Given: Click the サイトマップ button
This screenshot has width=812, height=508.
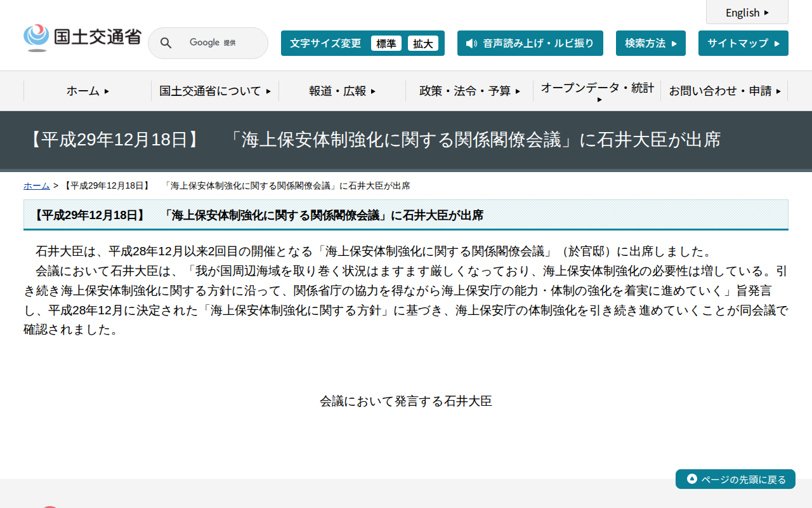Looking at the screenshot, I should 743,43.
